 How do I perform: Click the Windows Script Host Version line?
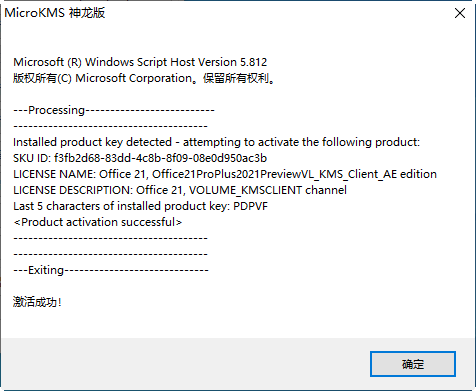[x=140, y=62]
